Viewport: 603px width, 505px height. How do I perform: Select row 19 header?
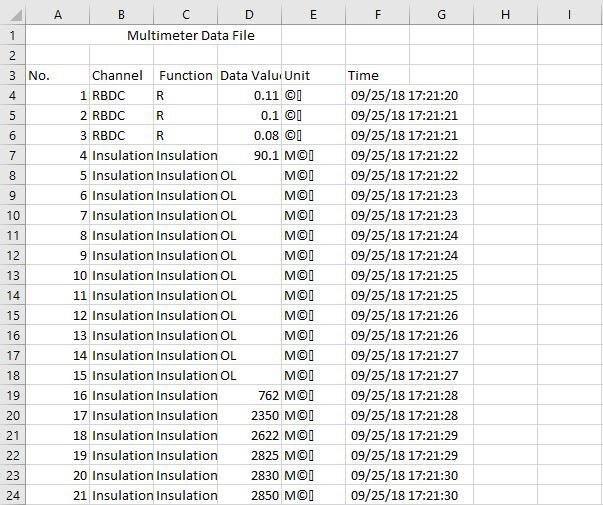coord(13,395)
